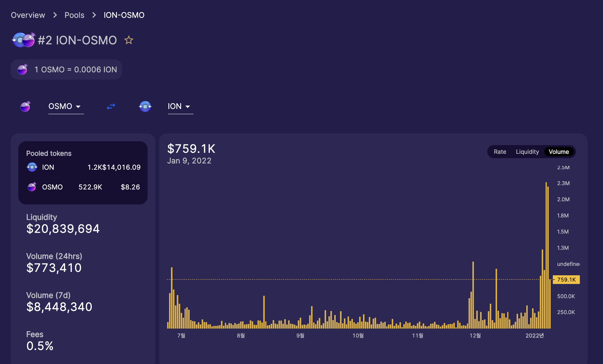Click OSMO icon in Pooled tokens
The height and width of the screenshot is (364, 603).
(x=32, y=187)
